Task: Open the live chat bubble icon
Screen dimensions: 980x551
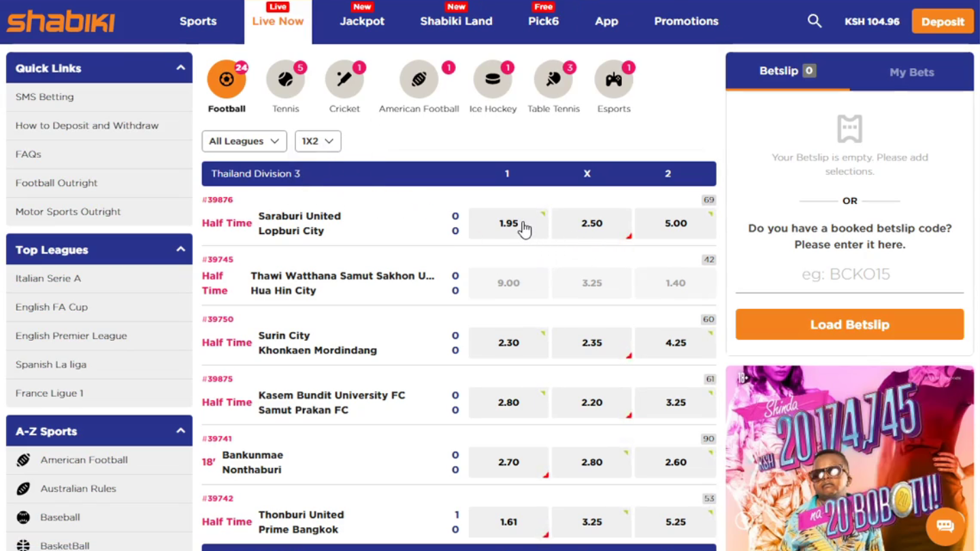Action: click(945, 525)
